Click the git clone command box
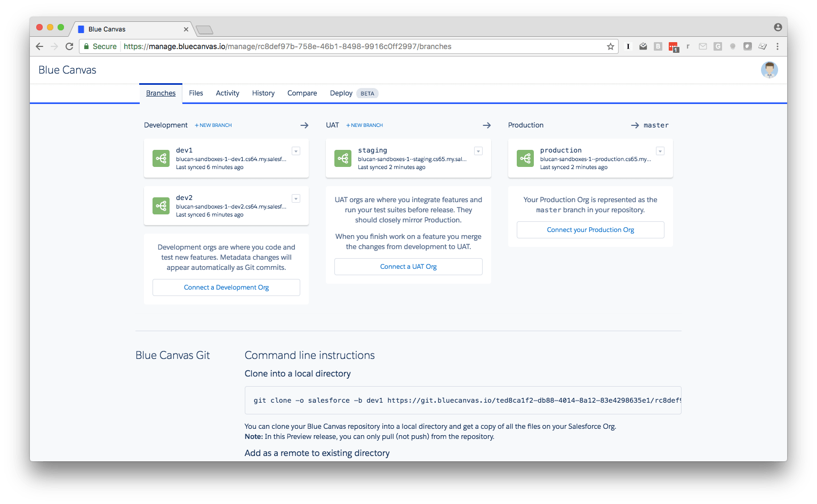The width and height of the screenshot is (817, 504). [463, 401]
